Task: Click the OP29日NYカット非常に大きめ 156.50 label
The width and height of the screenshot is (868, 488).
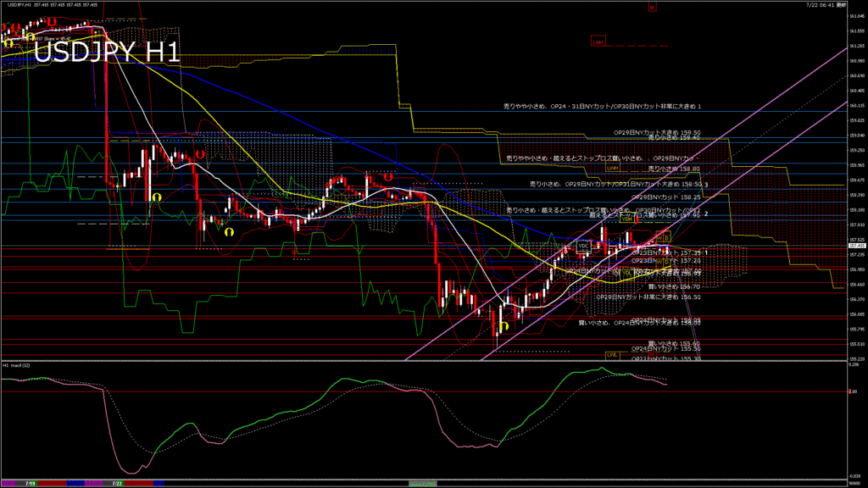Action: point(648,297)
